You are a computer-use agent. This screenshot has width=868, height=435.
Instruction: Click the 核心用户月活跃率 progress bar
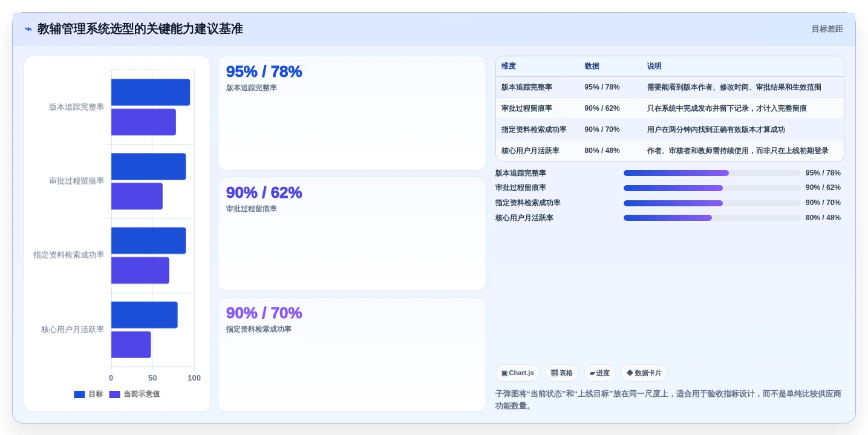coord(712,218)
